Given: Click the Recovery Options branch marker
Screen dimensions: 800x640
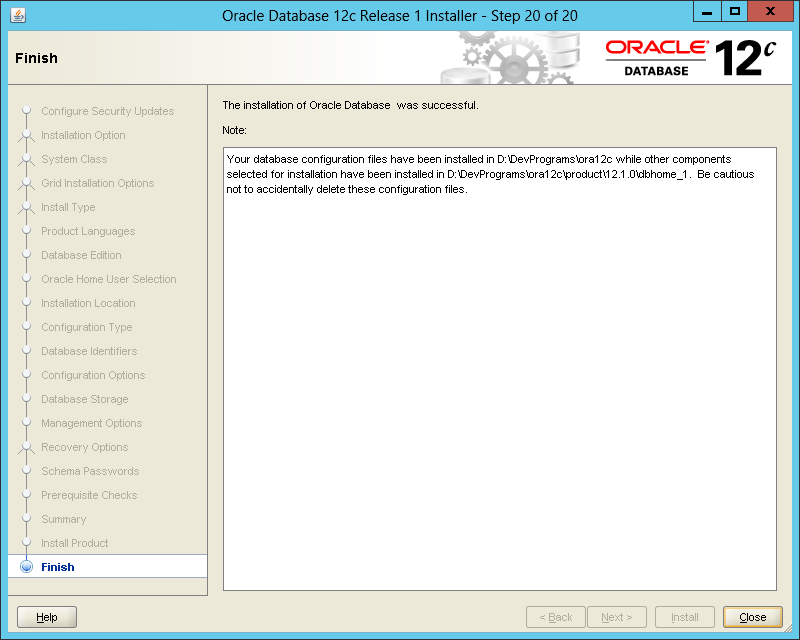Looking at the screenshot, I should pyautogui.click(x=27, y=447).
